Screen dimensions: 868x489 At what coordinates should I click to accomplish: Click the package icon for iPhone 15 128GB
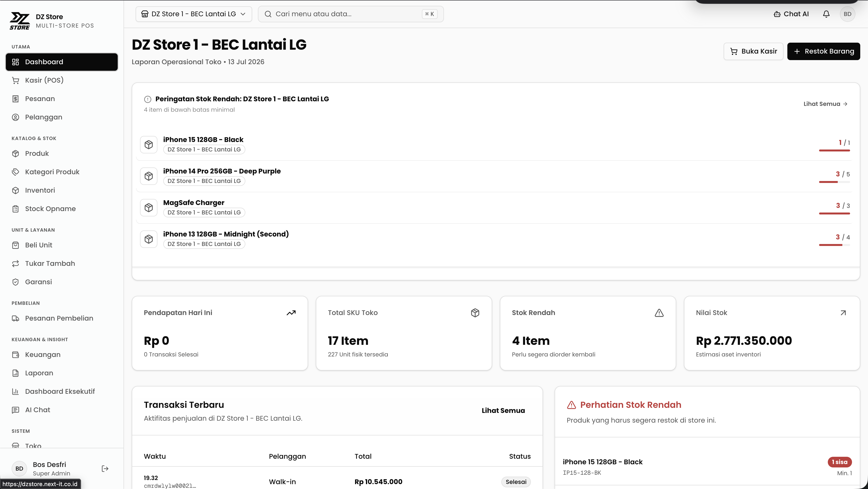pos(149,145)
